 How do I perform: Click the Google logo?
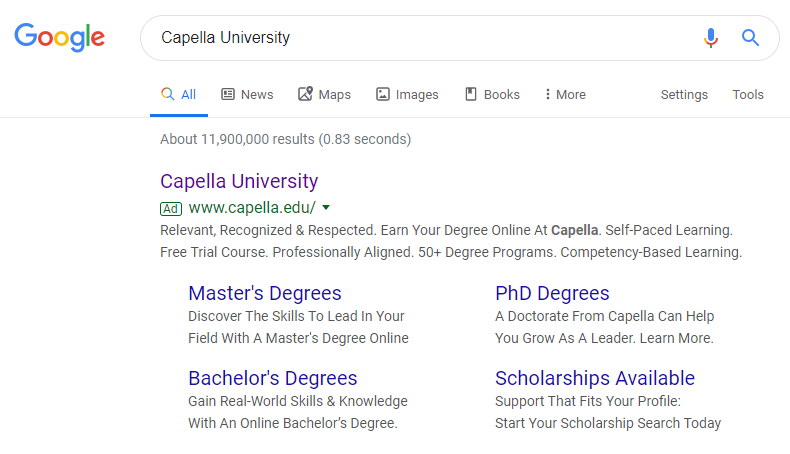pyautogui.click(x=59, y=37)
